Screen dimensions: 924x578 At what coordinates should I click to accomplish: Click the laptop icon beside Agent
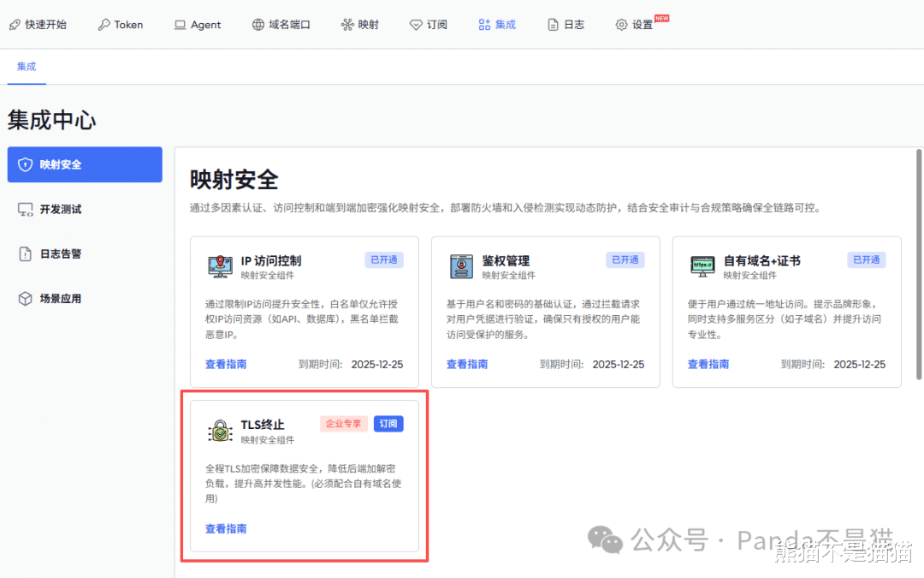pos(180,25)
